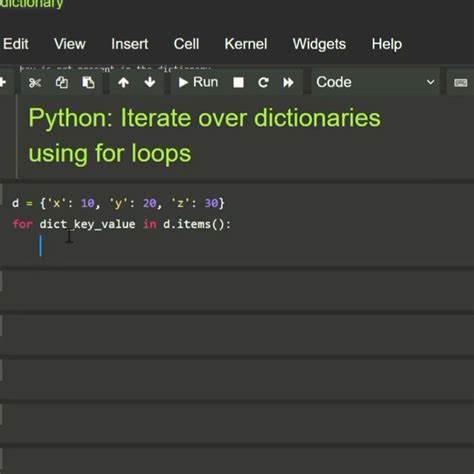Run the current cell

click(198, 82)
